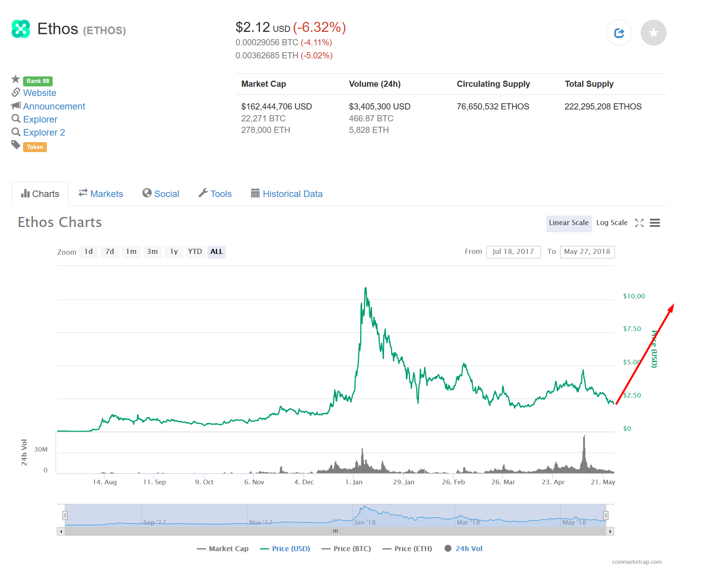Open the Website link
703x588 pixels.
[40, 93]
